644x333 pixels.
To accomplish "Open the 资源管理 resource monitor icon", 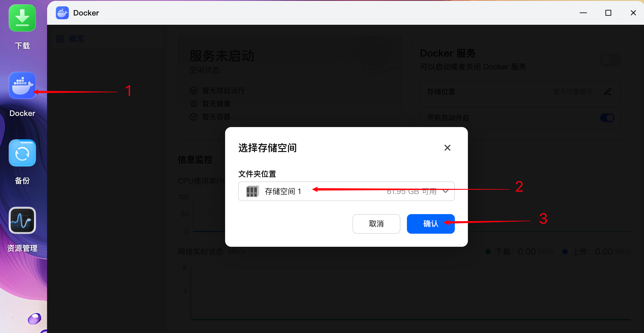I will (x=22, y=220).
